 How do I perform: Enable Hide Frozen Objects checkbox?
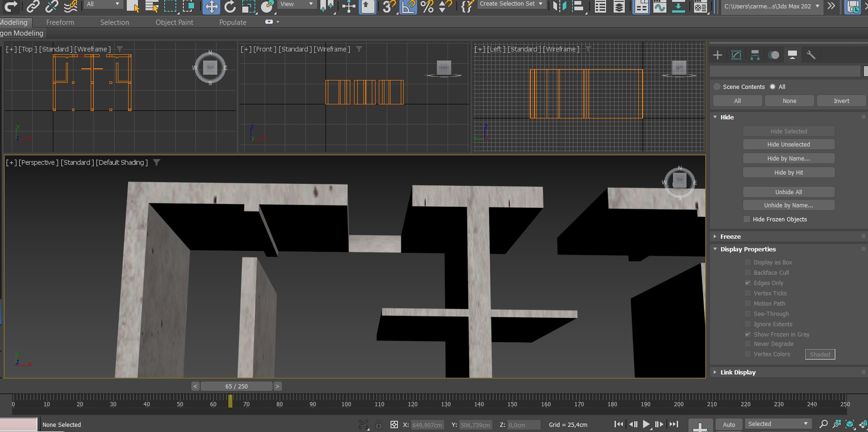[x=747, y=219]
